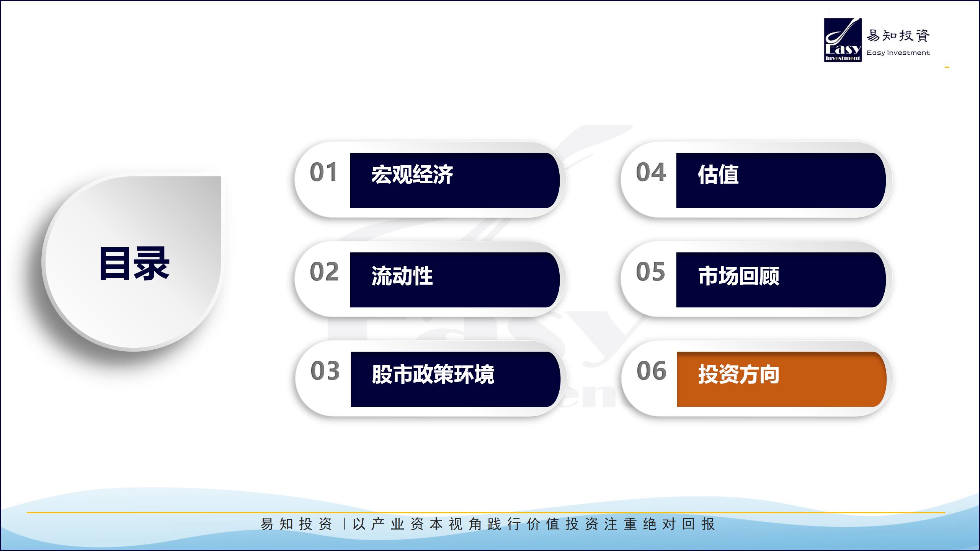Click the 易知投資 company name text

click(x=898, y=36)
